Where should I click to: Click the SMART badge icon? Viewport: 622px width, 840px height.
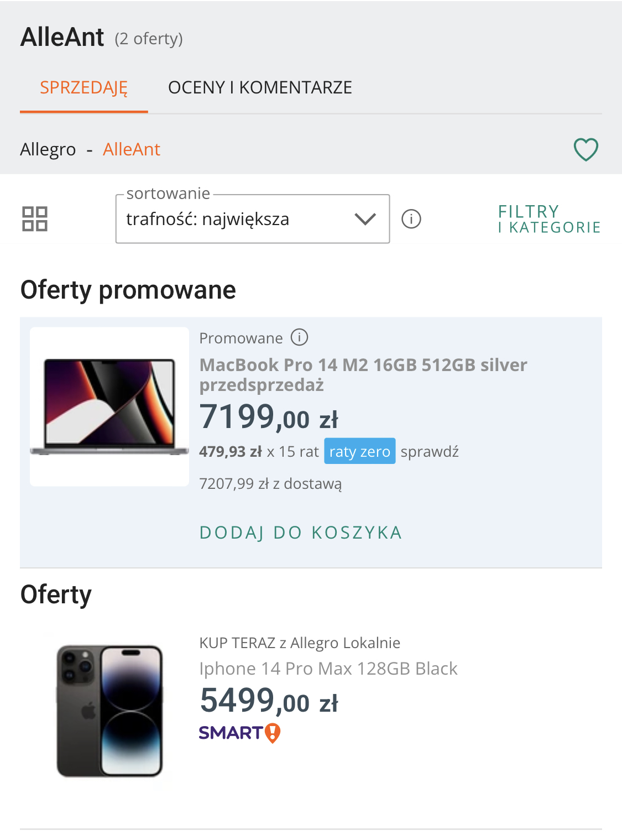240,733
